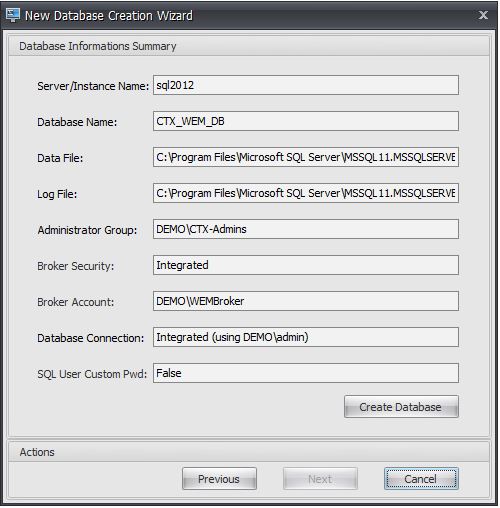Click the wizard window icon in title bar
The height and width of the screenshot is (508, 500).
click(x=13, y=15)
